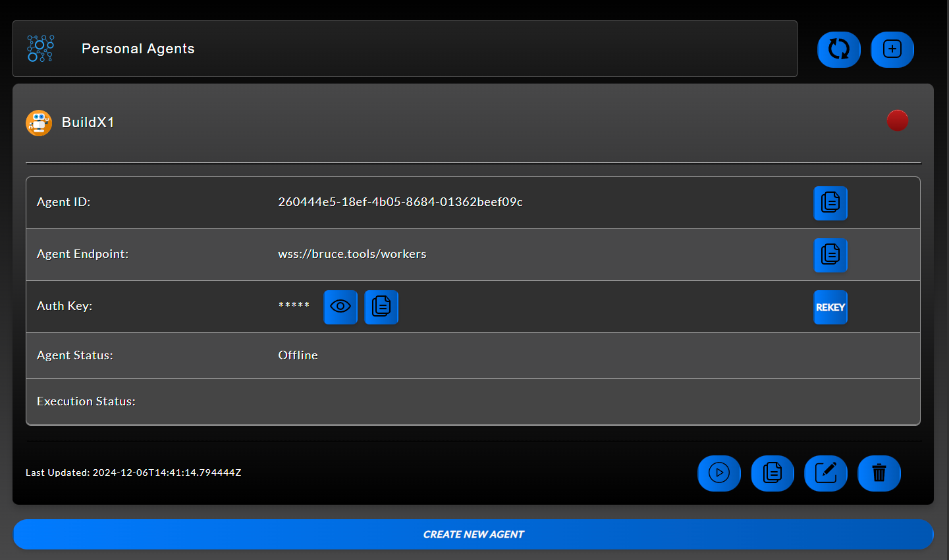The image size is (949, 560).
Task: Click the BuildX1 robot avatar
Action: click(38, 122)
